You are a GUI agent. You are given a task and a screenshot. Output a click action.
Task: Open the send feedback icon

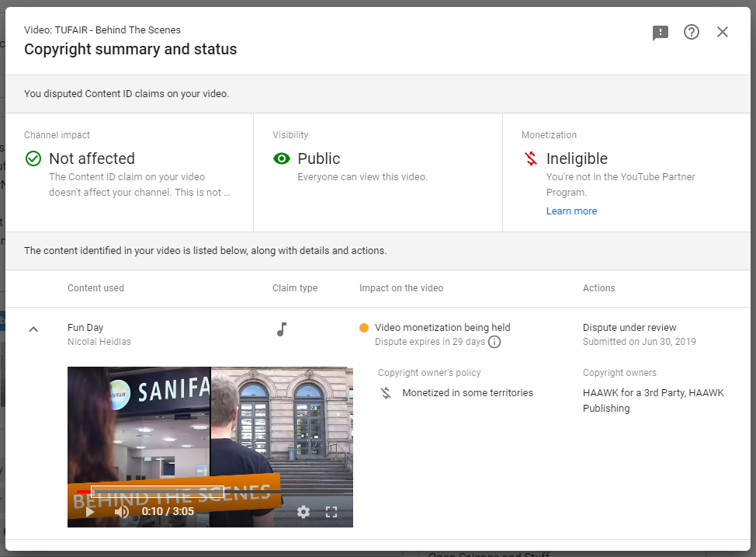click(x=660, y=33)
